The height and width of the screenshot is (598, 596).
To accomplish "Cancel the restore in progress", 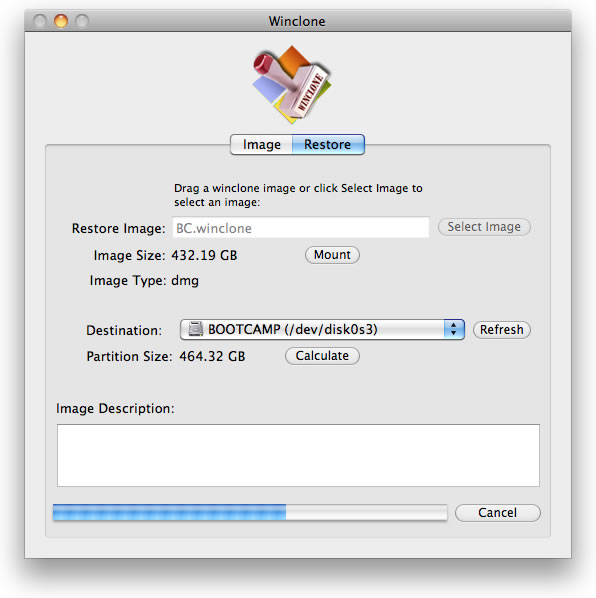I will (x=498, y=513).
